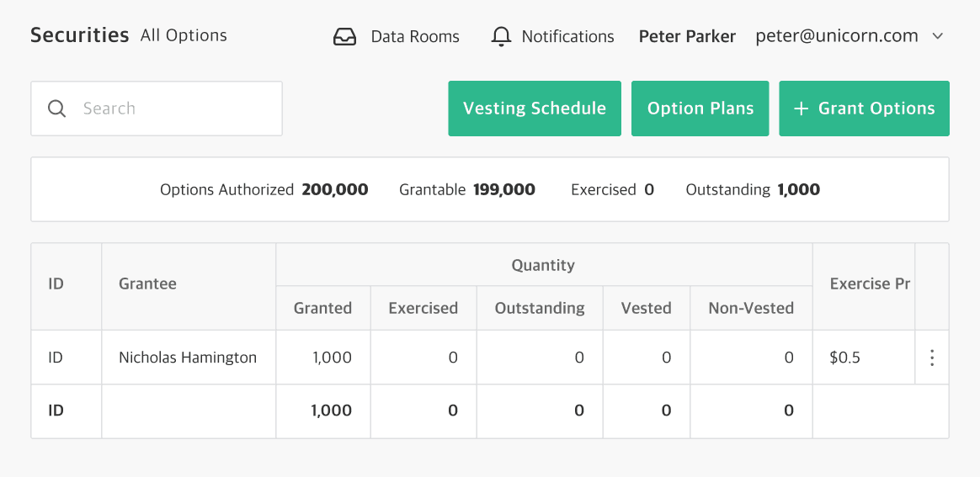Image resolution: width=980 pixels, height=477 pixels.
Task: Select the Nicholas Hamington grantee row
Action: pos(188,358)
